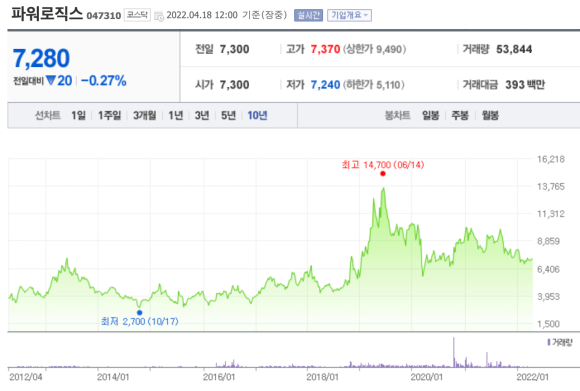Click the stock code 047310
580x391 pixels.
(x=104, y=16)
